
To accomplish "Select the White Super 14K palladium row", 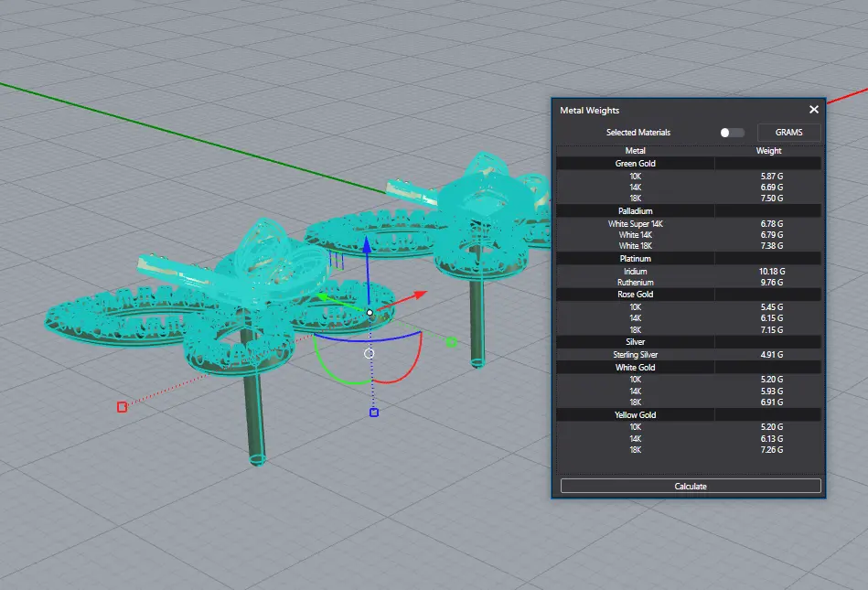I will coord(635,223).
